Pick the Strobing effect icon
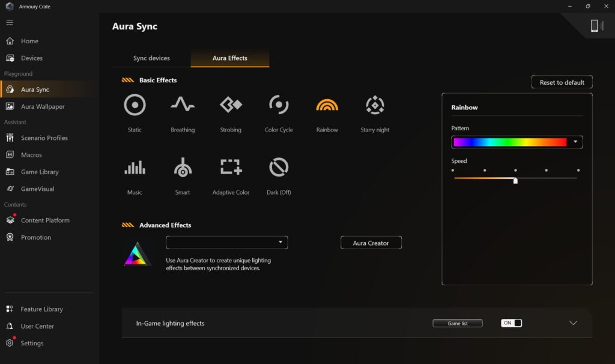Viewport: 615px width, 364px height. coord(231,105)
